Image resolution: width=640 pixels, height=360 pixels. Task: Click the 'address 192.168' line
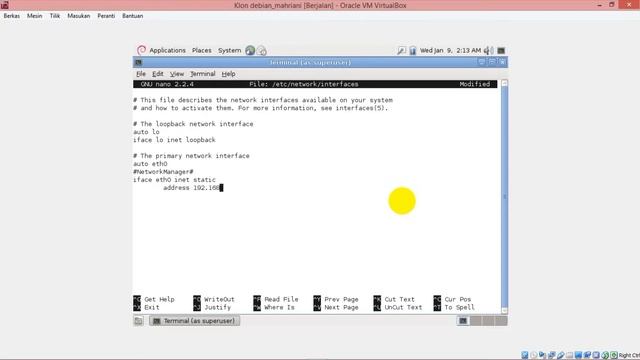tap(192, 188)
